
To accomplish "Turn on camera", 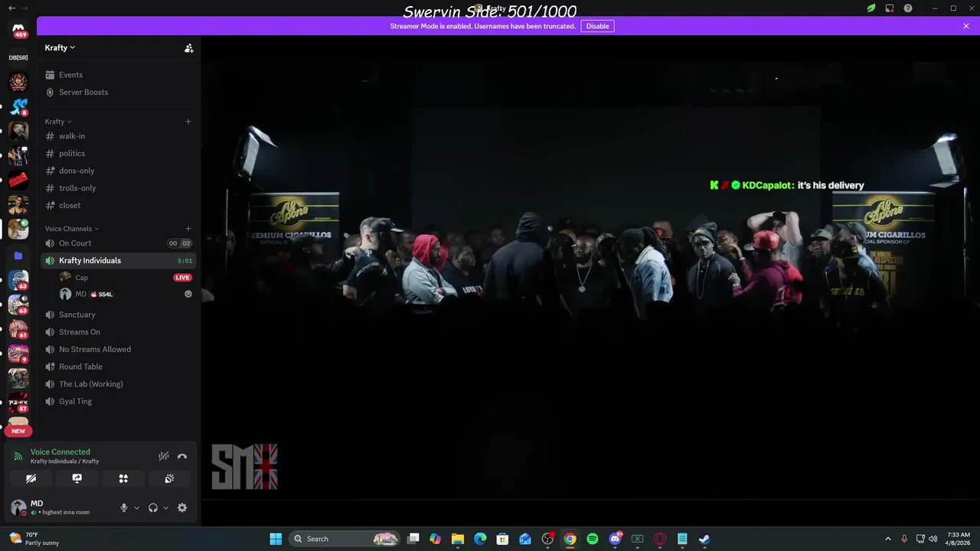I will 31,478.
